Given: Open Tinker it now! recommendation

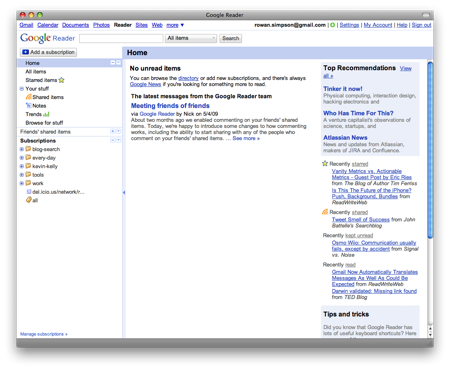Looking at the screenshot, I should pos(343,89).
